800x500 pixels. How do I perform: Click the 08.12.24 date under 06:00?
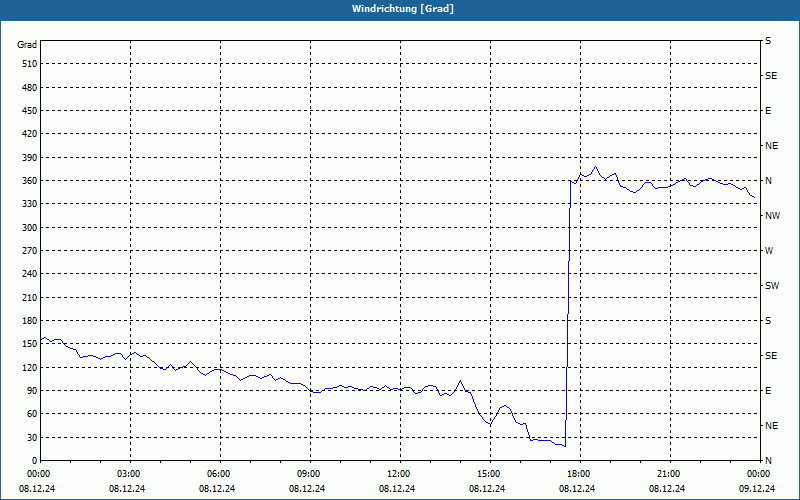coord(217,488)
